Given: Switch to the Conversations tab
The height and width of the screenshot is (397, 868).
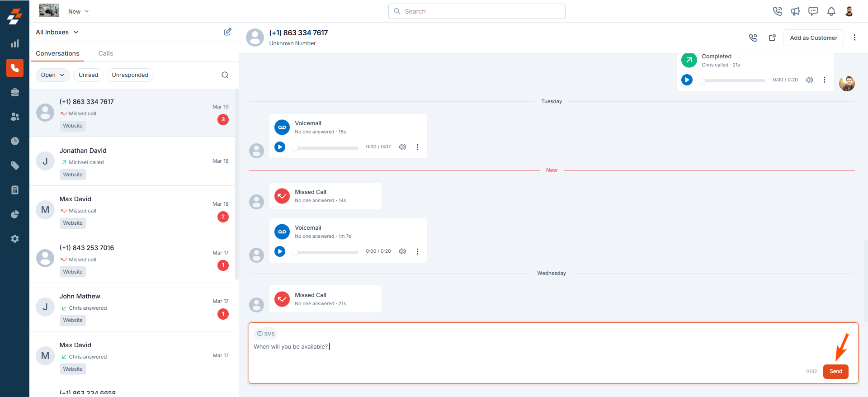Looking at the screenshot, I should [57, 53].
